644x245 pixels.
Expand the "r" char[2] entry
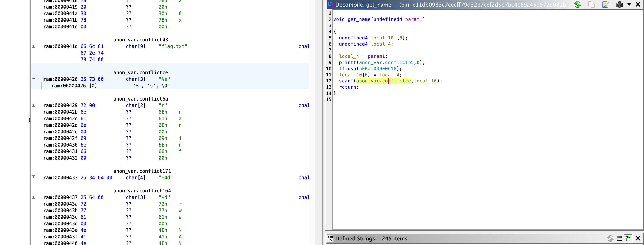click(x=33, y=105)
